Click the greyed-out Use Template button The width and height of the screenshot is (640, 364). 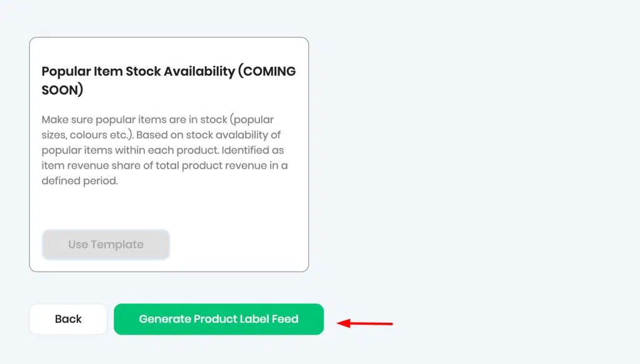(106, 245)
